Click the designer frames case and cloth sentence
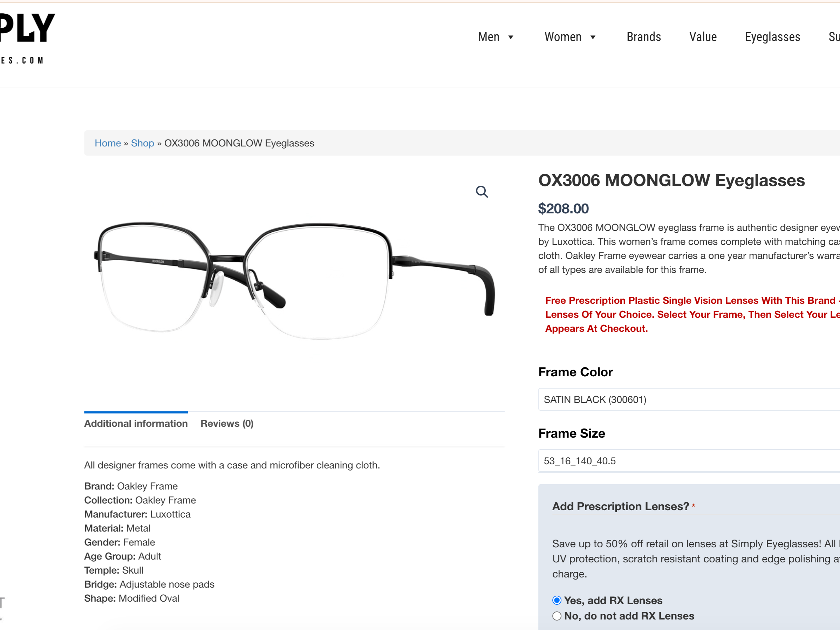Viewport: 840px width, 630px height. coord(232,465)
